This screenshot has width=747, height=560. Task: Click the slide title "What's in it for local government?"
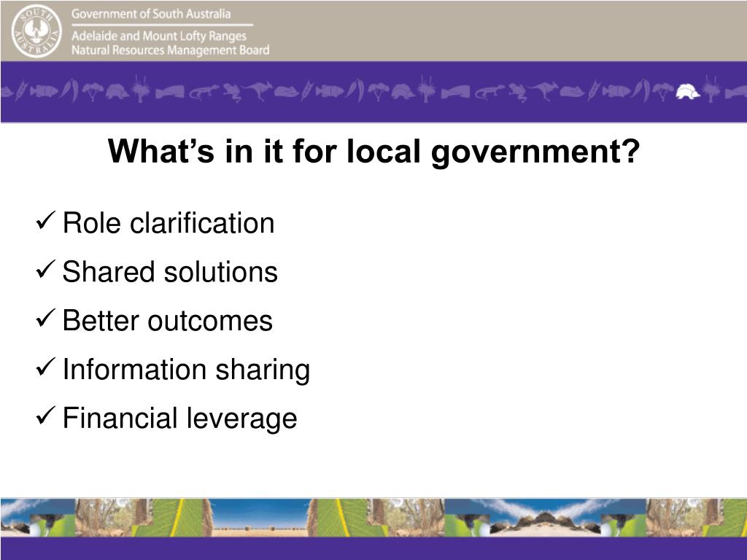[x=374, y=152]
